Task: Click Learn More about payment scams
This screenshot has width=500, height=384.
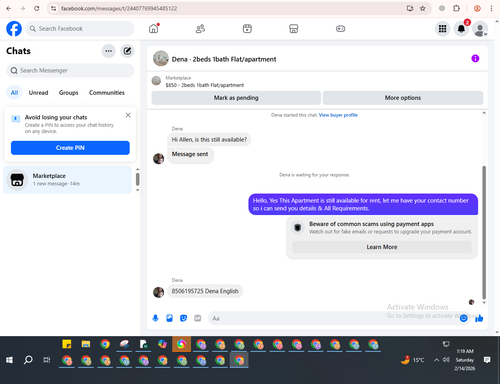Action: 382,247
